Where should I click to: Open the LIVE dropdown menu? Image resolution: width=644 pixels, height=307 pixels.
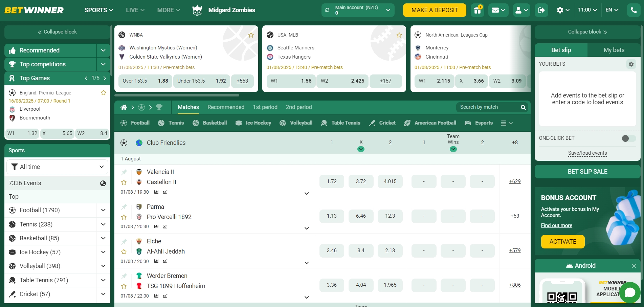[135, 10]
